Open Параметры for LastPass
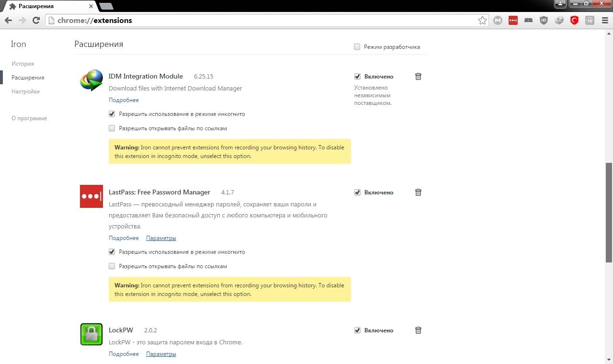This screenshot has width=613, height=364. click(x=161, y=238)
